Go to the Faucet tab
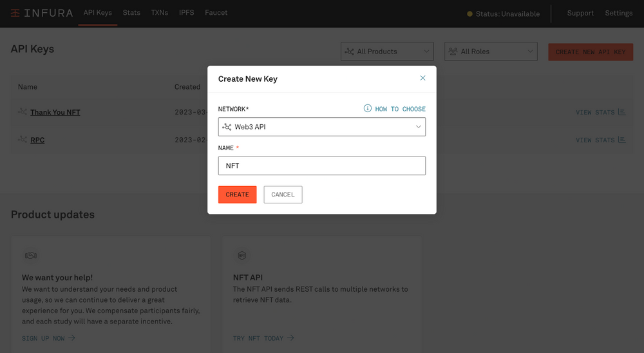Viewport: 644px width, 353px height. point(216,13)
